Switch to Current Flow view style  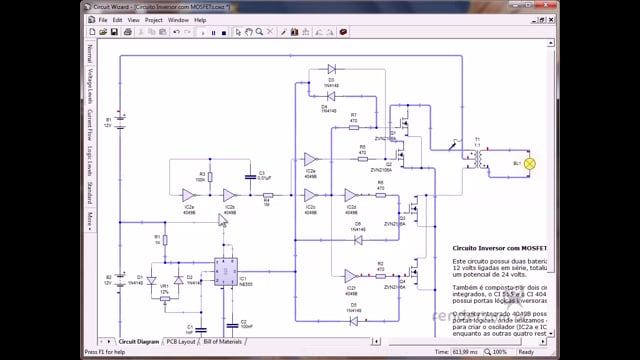coord(90,124)
